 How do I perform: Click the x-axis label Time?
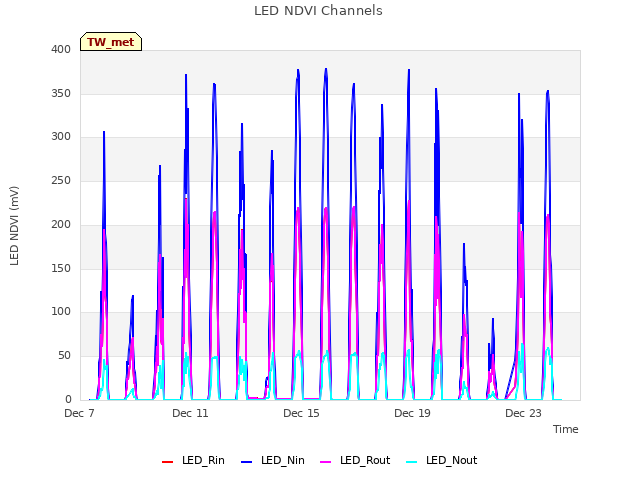(565, 429)
